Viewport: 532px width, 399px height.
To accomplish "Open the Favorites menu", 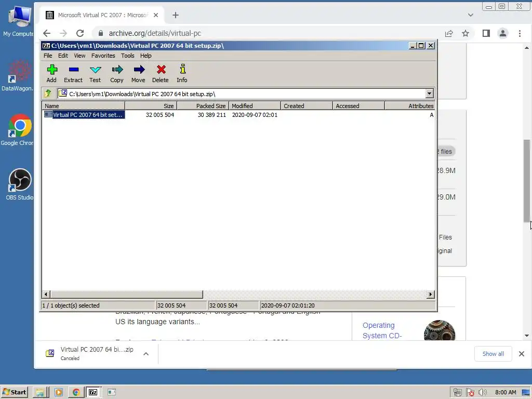I will (103, 56).
